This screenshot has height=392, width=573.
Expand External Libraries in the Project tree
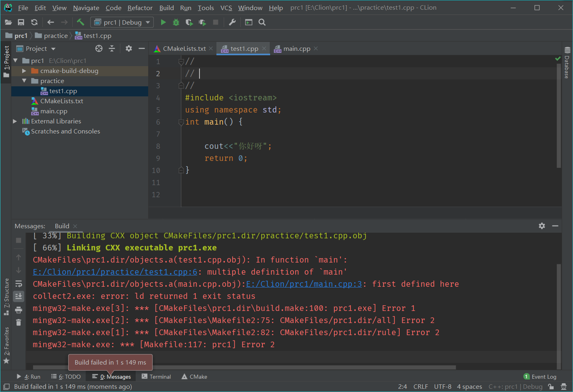pyautogui.click(x=15, y=121)
